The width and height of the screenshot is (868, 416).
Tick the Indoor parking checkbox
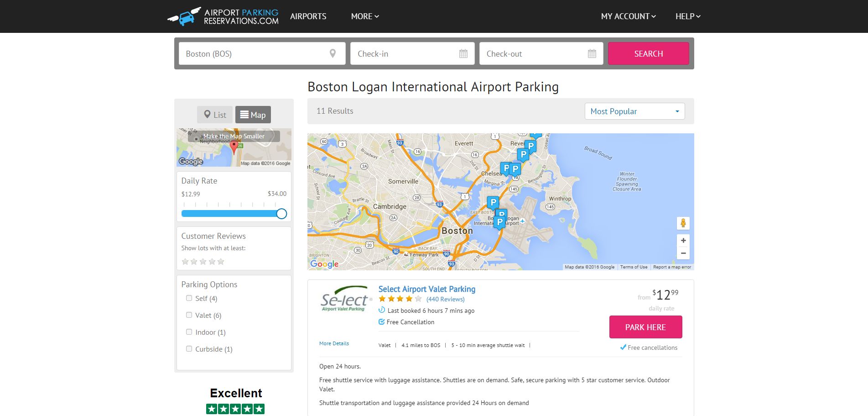(x=189, y=332)
